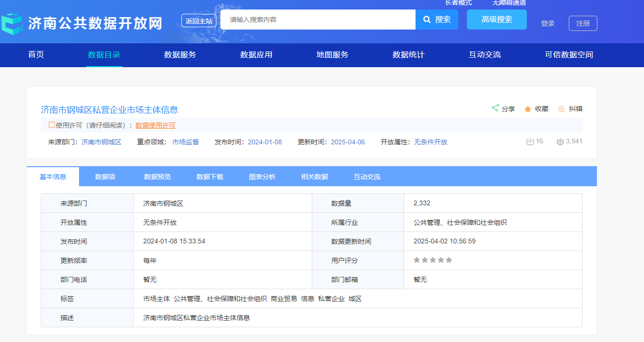The height and width of the screenshot is (342, 644).
Task: Open the 首页 menu
Action: tap(36, 55)
